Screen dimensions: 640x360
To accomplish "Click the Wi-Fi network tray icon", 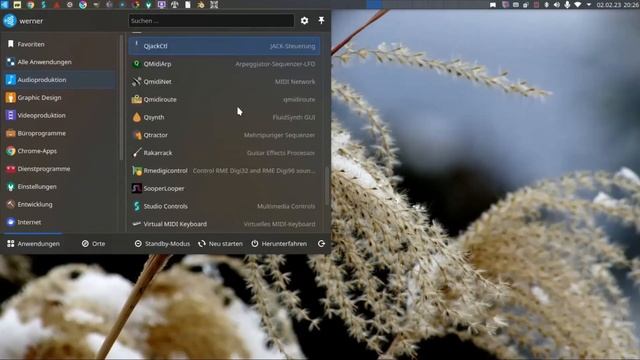I will pos(578,4).
